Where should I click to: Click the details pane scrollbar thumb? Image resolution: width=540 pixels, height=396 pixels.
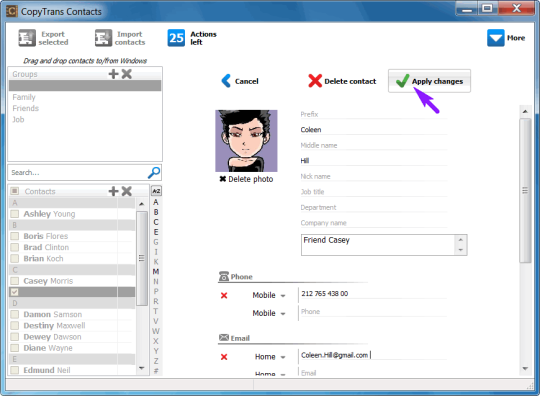coord(525,190)
